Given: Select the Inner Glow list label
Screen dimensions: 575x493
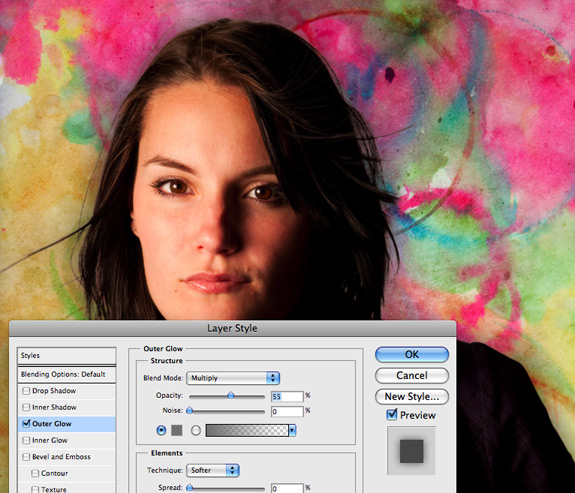Looking at the screenshot, I should 50,440.
